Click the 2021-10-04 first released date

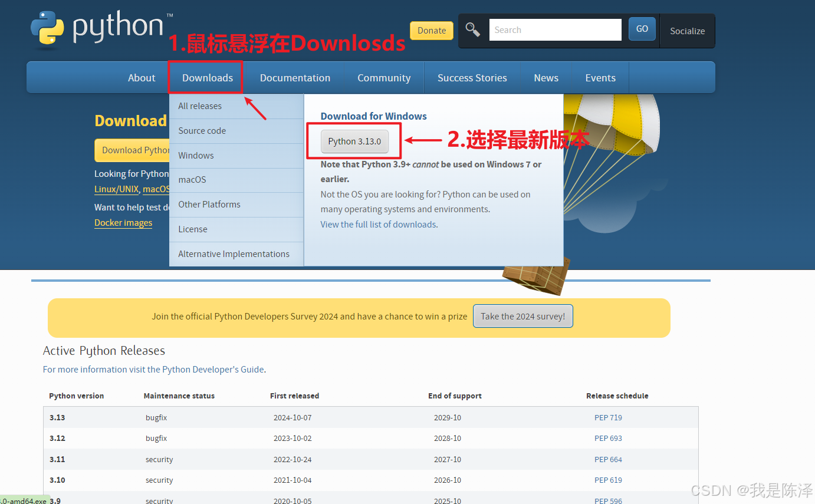293,480
